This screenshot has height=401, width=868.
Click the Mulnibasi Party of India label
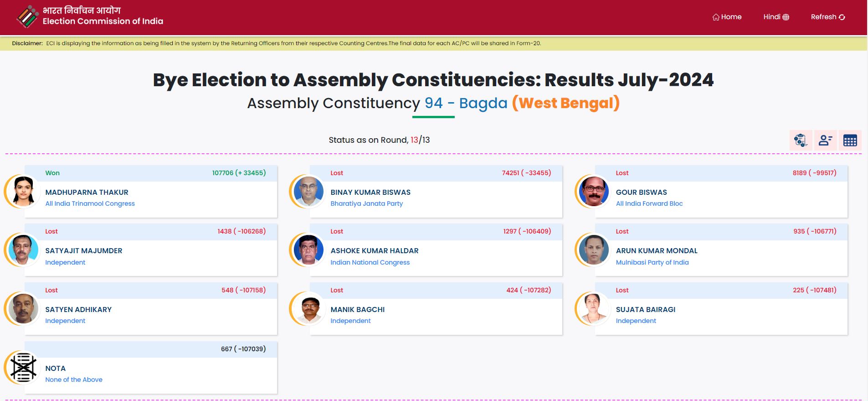pos(652,262)
